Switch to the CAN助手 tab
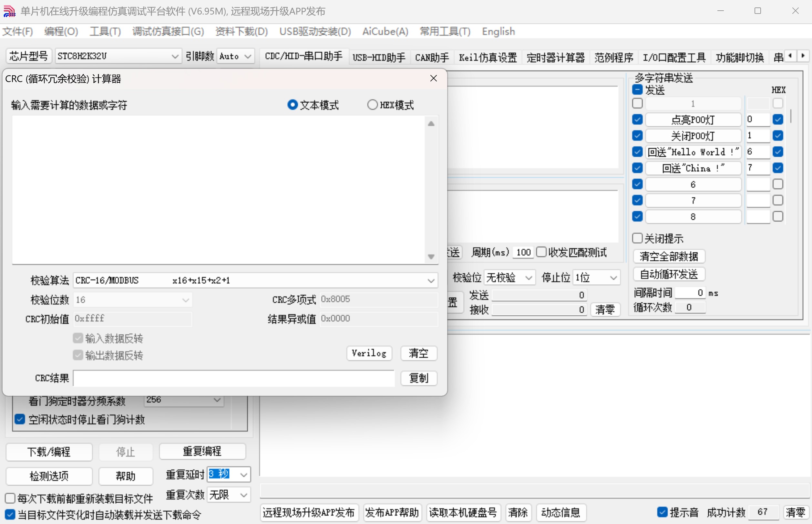Image resolution: width=812 pixels, height=524 pixels. coord(432,57)
